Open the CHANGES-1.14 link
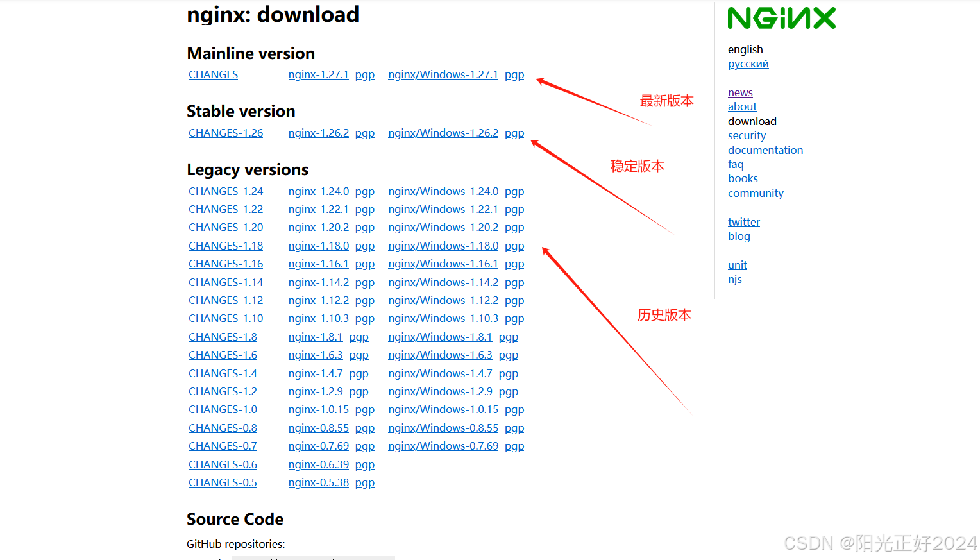Image resolution: width=980 pixels, height=560 pixels. 226,282
